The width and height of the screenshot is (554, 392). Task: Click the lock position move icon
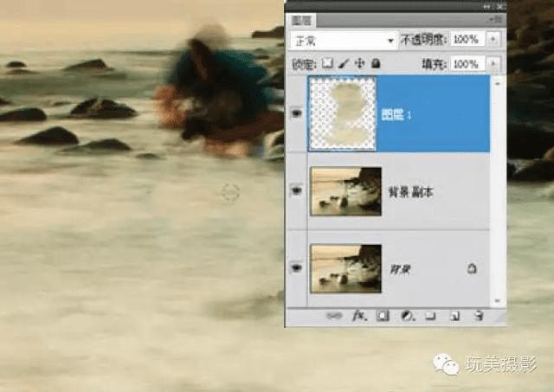[359, 63]
